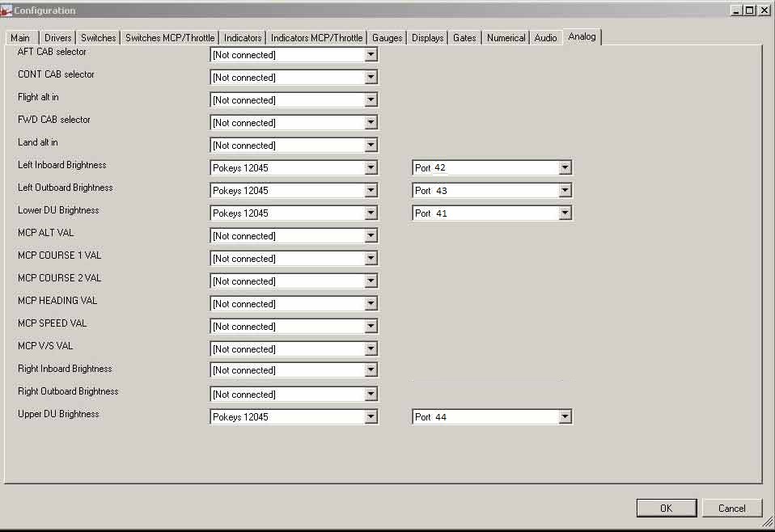Click the OK button

pyautogui.click(x=666, y=508)
